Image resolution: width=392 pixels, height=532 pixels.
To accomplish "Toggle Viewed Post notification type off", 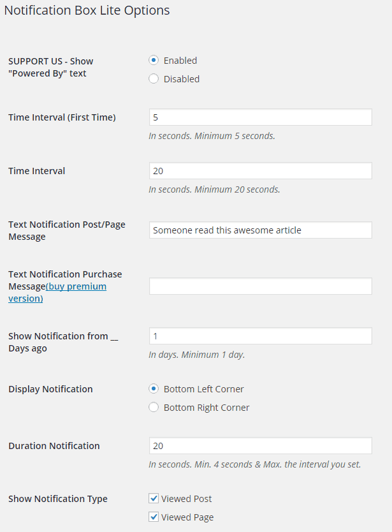I will pyautogui.click(x=153, y=498).
